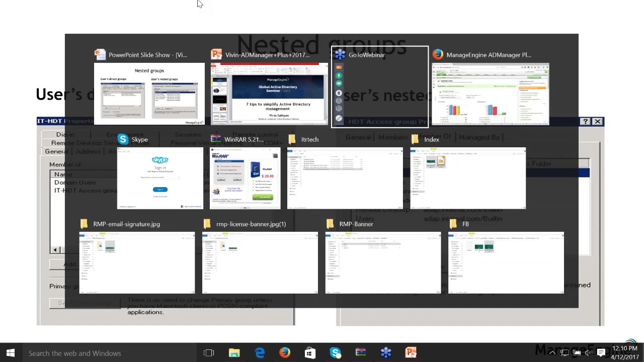Switch to the Nested groups slide show thumbnail
644x362 pixels.
pos(149,94)
